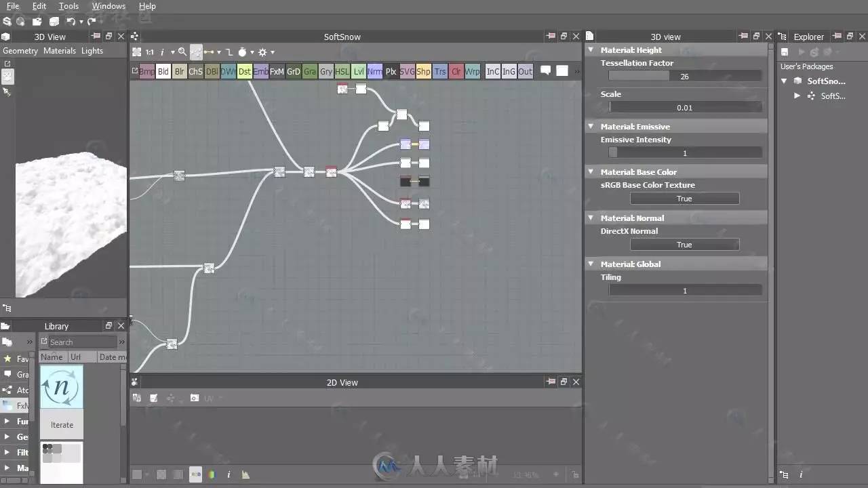Open the Materials menu in 3D View
The image size is (868, 488).
point(60,51)
